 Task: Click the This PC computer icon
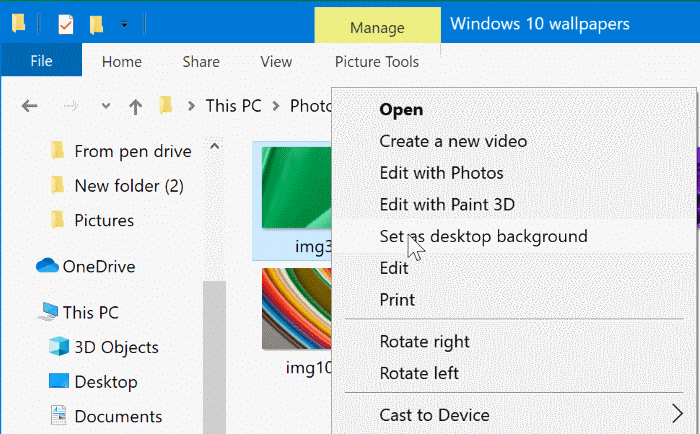[48, 312]
